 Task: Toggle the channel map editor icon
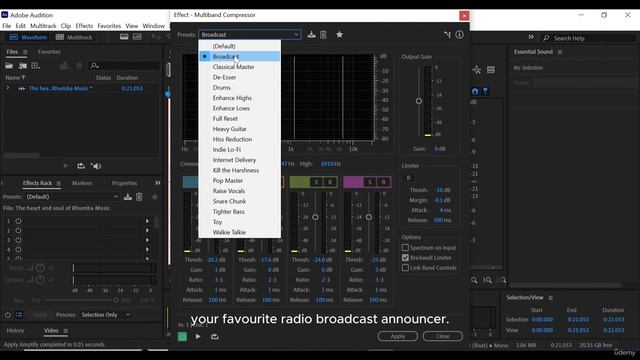coord(447,35)
